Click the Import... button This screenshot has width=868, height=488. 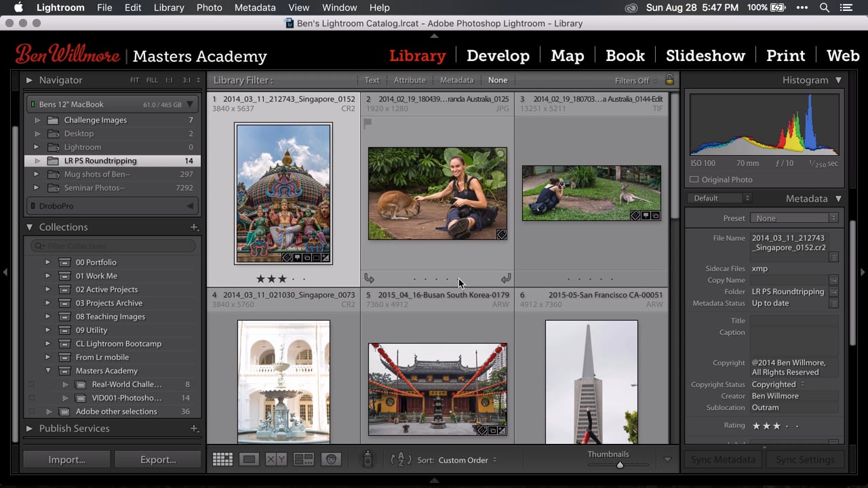coord(66,460)
